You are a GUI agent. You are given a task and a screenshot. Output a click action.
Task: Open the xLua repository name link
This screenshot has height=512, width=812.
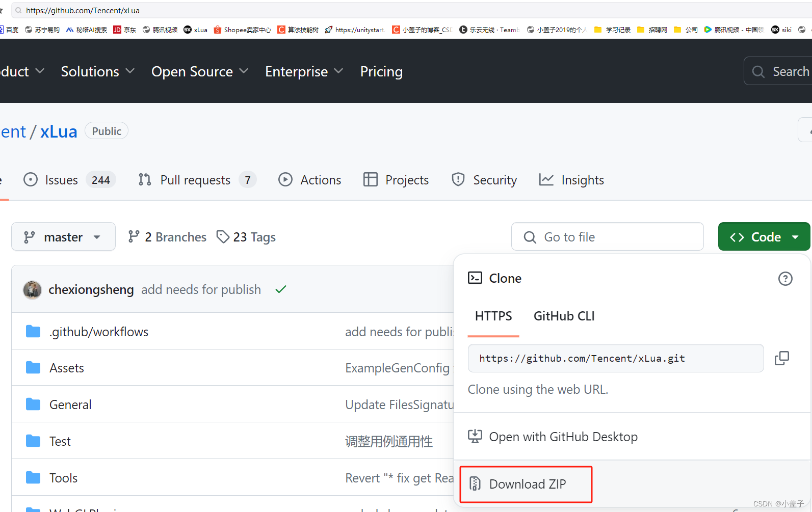[x=59, y=131]
